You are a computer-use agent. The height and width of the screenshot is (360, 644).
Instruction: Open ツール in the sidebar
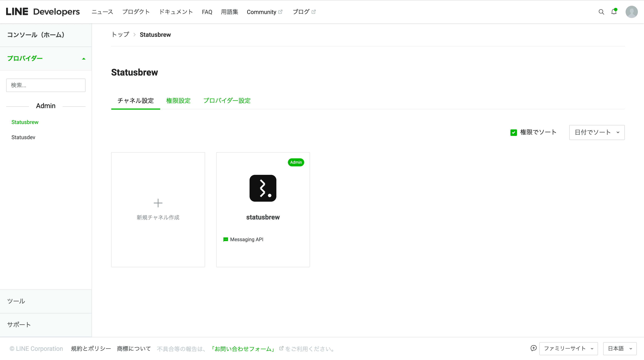point(46,301)
